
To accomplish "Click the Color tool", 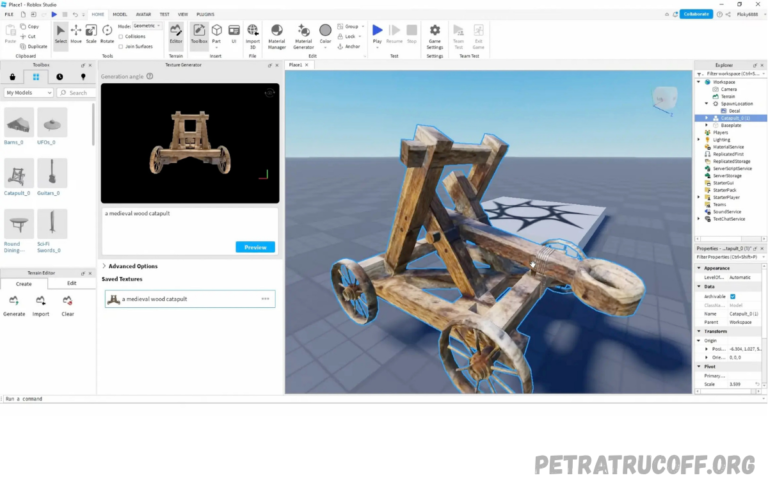I will click(x=325, y=34).
